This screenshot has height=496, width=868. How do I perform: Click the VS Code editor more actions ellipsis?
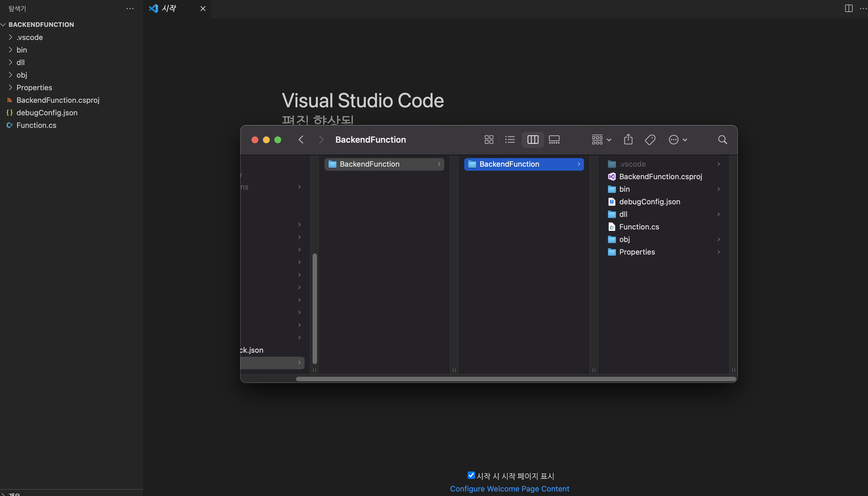click(x=863, y=9)
